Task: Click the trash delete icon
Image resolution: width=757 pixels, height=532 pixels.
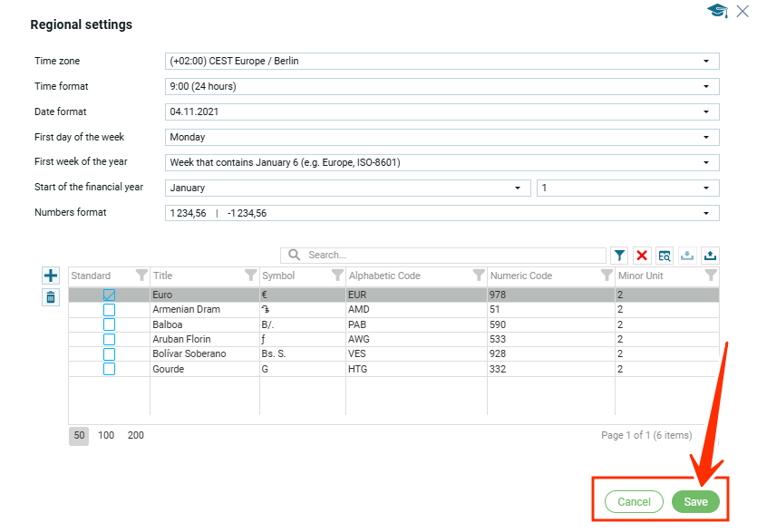Action: tap(51, 296)
